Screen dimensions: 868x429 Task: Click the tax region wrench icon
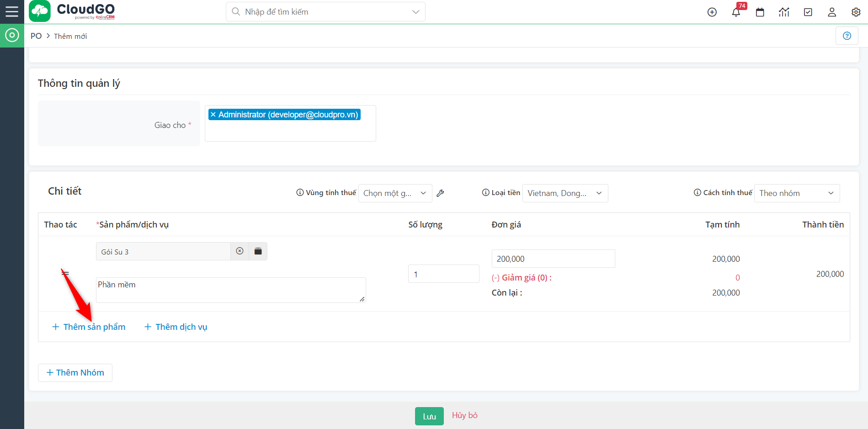[x=440, y=193]
